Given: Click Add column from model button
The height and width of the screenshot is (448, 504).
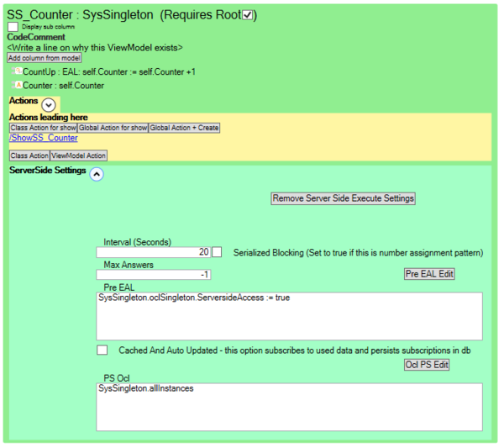Looking at the screenshot, I should pos(45,58).
